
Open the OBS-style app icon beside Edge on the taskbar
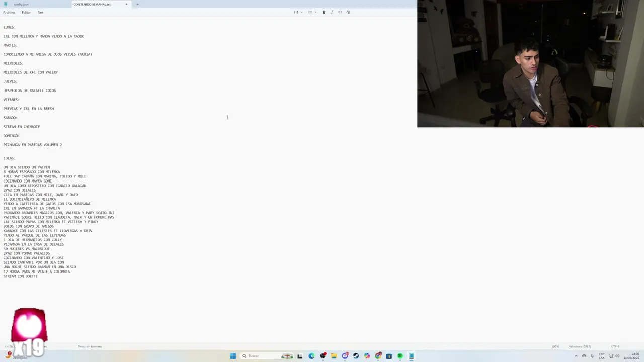tap(323, 356)
